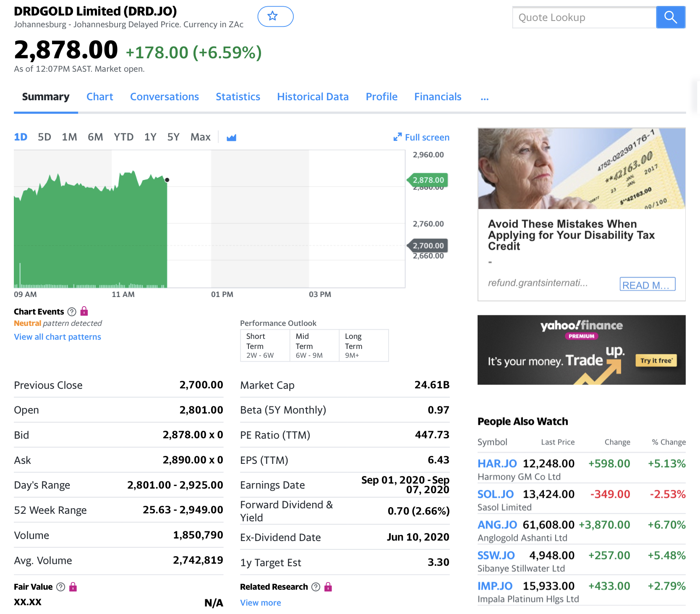This screenshot has height=614, width=700.
Task: Open Chart Events help question mark icon
Action: click(x=72, y=312)
